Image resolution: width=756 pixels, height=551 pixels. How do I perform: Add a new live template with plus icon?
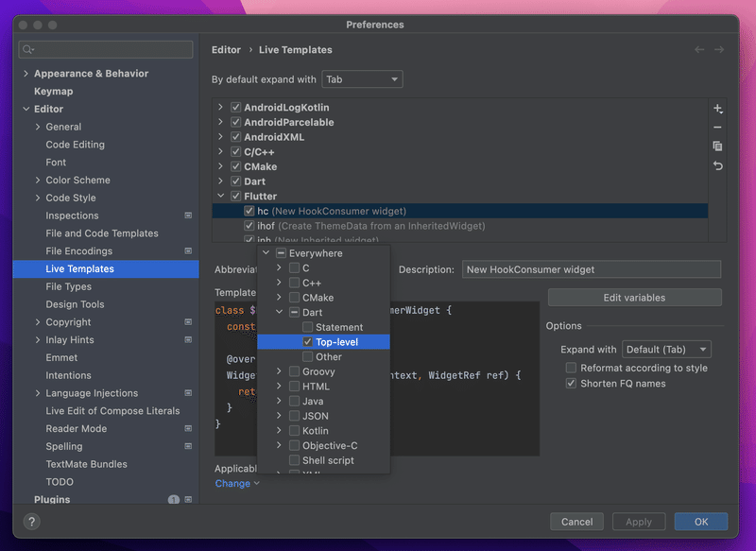pos(717,109)
